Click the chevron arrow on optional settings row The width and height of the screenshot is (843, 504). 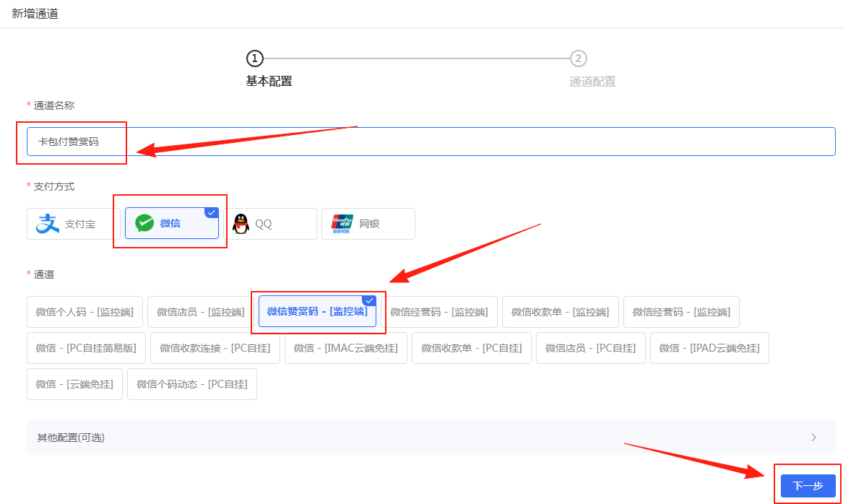(x=816, y=438)
